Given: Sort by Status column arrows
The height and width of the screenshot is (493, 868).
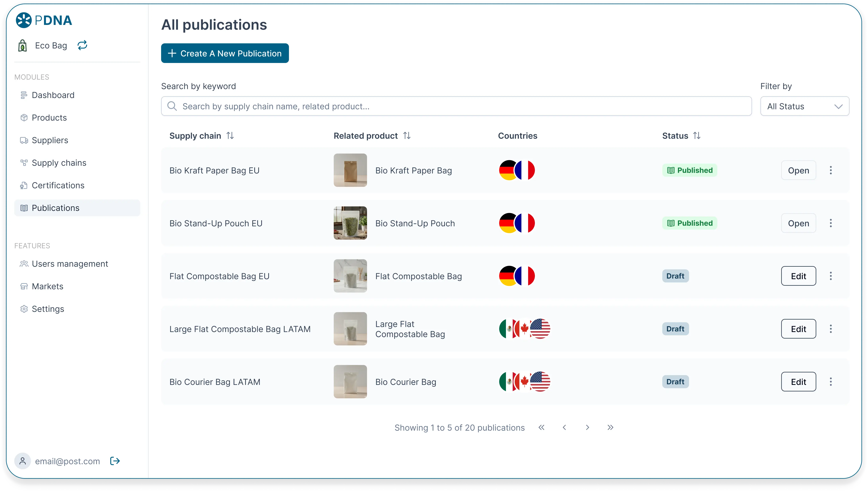Looking at the screenshot, I should [x=697, y=136].
